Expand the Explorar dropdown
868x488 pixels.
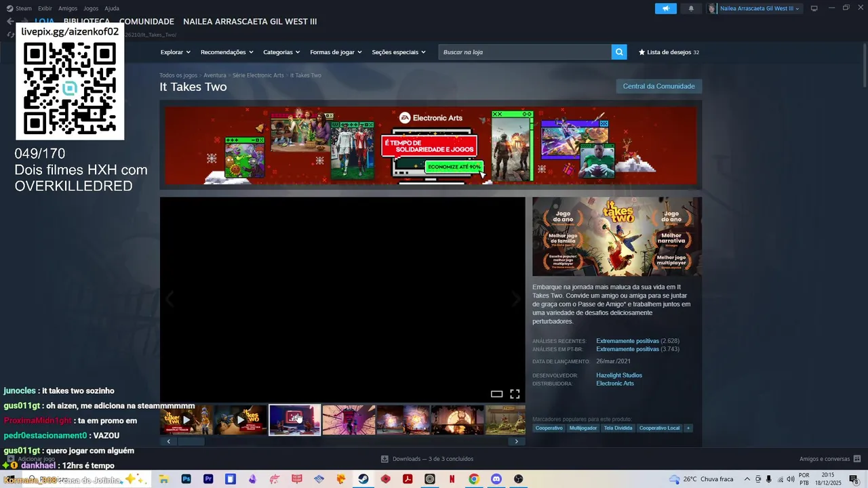click(175, 52)
